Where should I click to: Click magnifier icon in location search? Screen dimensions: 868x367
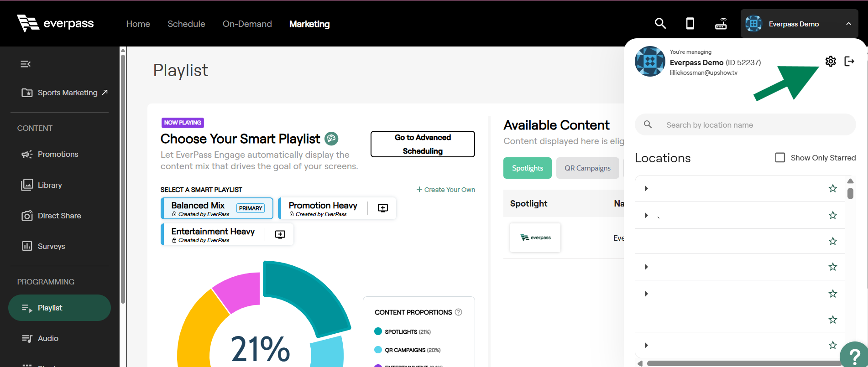[648, 124]
